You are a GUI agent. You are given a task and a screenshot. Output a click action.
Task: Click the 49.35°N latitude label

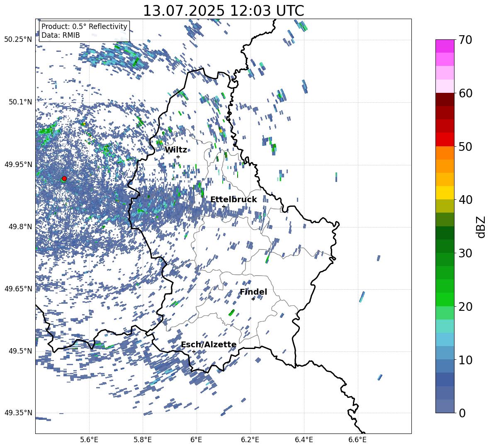click(x=18, y=413)
